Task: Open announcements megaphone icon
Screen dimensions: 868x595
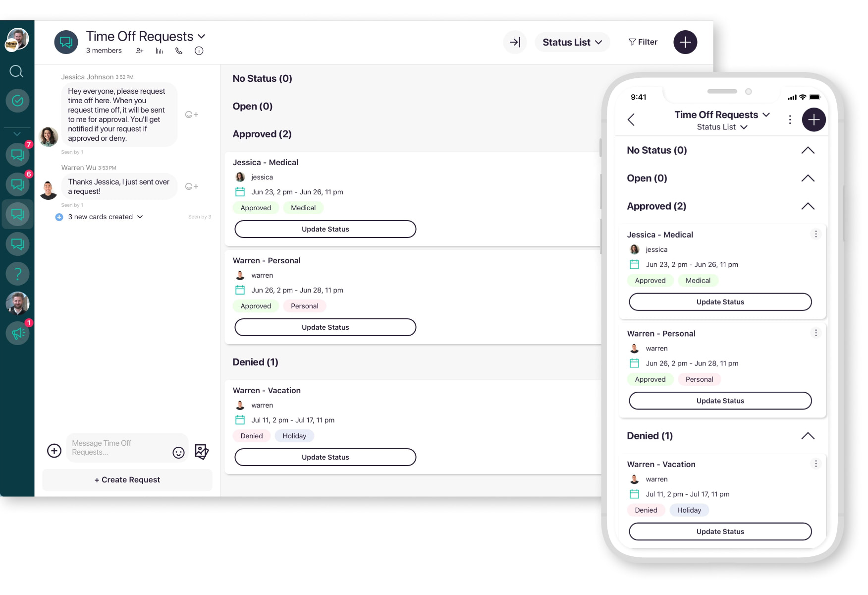Action: 18,333
